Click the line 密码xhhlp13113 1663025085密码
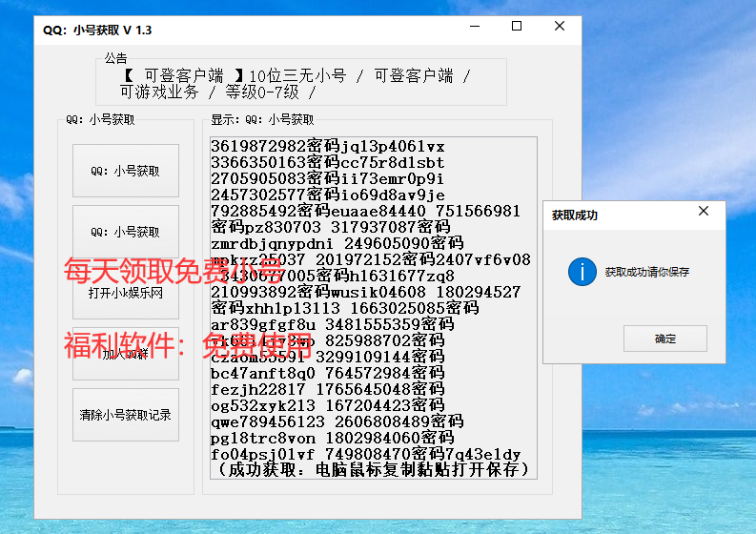Screen dimensions: 756x534 tap(345, 308)
